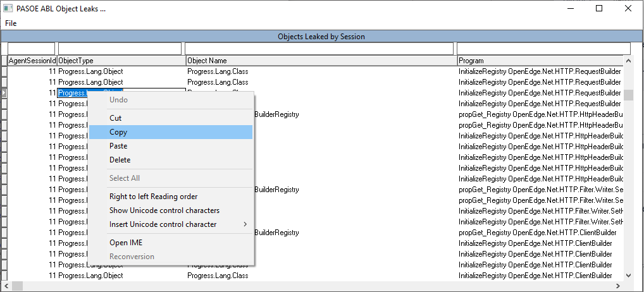The height and width of the screenshot is (292, 644).
Task: Choose Copy from the context menu
Action: click(x=170, y=132)
